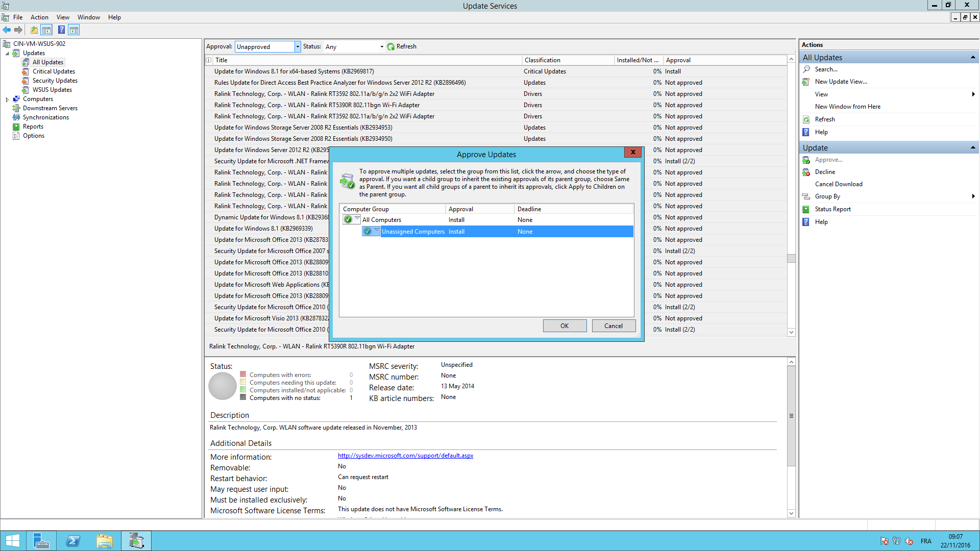
Task: Click the Refresh icon in All Updates actions
Action: [x=806, y=119]
